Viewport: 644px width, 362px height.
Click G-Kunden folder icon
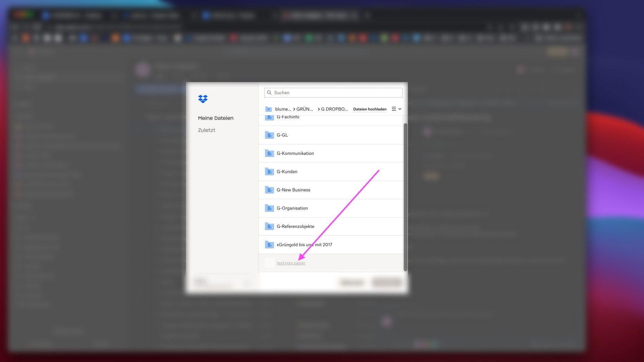click(269, 172)
